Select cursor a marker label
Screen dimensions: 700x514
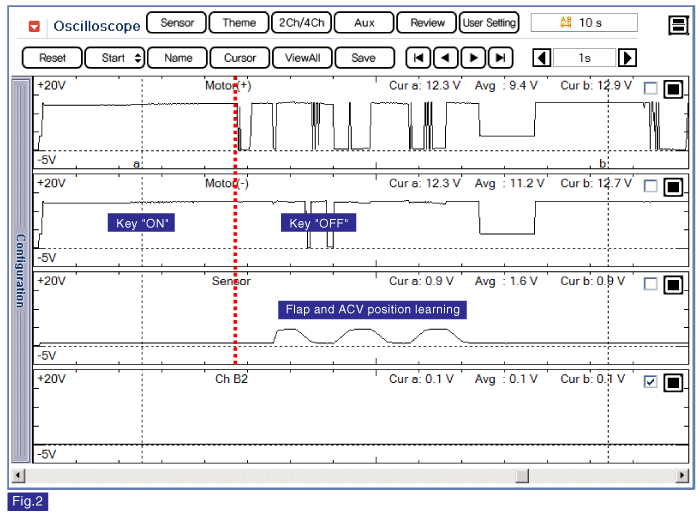136,164
